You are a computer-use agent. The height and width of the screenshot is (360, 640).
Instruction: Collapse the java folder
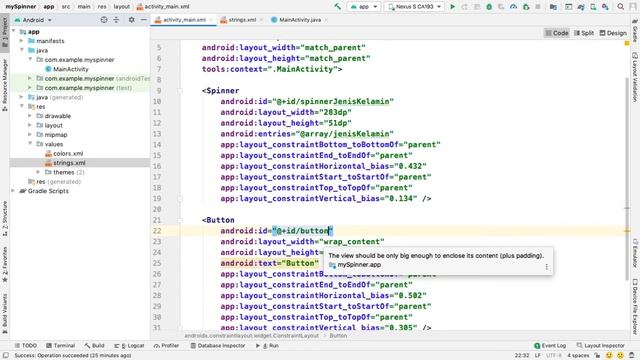click(22, 50)
